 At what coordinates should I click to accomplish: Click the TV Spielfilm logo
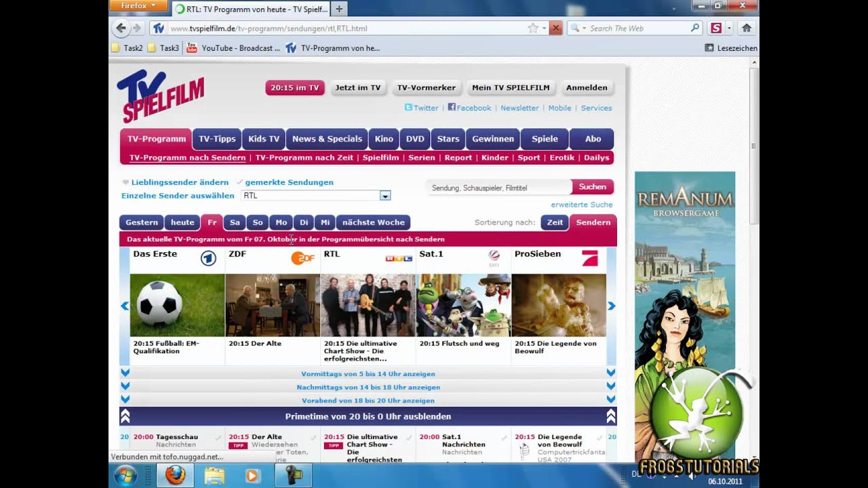161,96
